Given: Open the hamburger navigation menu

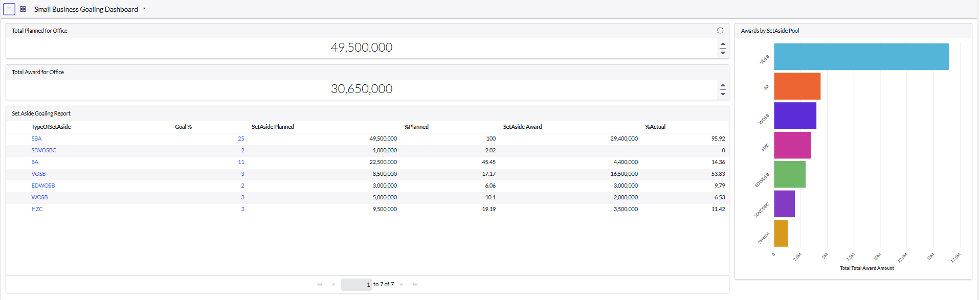Looking at the screenshot, I should (9, 9).
